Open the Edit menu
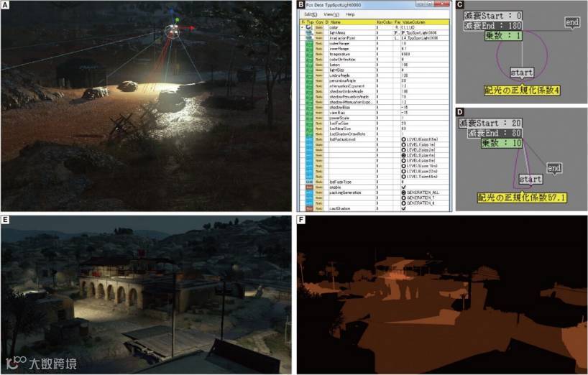Screen dimensions: 588x375 311,14
